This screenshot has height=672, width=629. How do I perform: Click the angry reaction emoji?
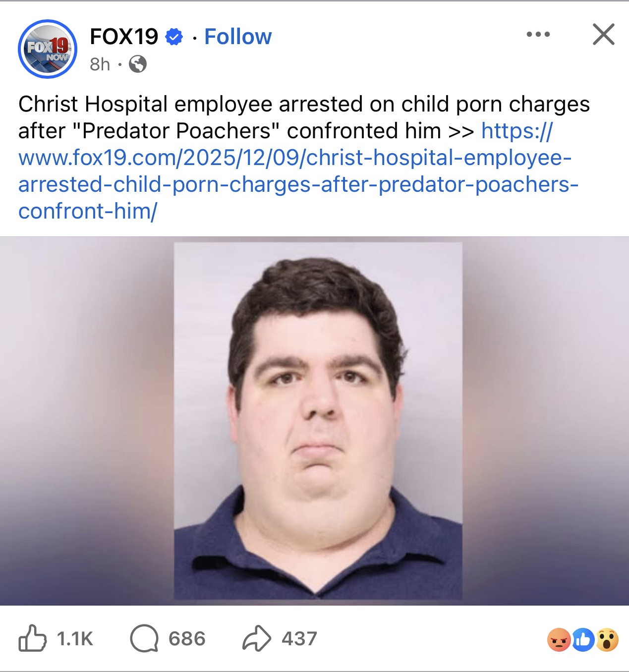[559, 640]
